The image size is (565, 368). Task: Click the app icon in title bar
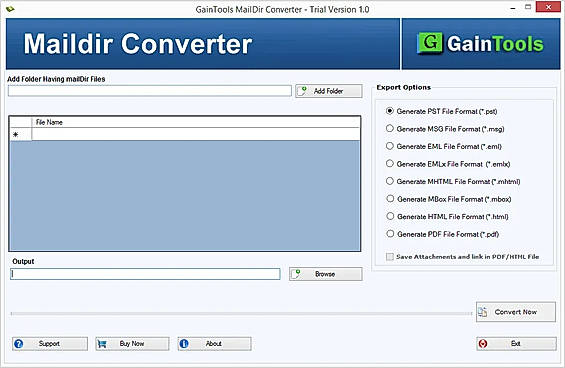[10, 9]
